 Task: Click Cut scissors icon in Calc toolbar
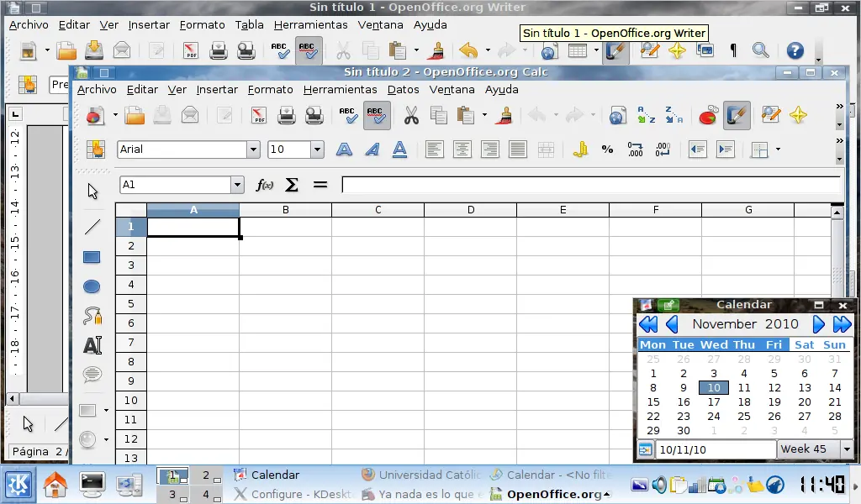(x=411, y=116)
